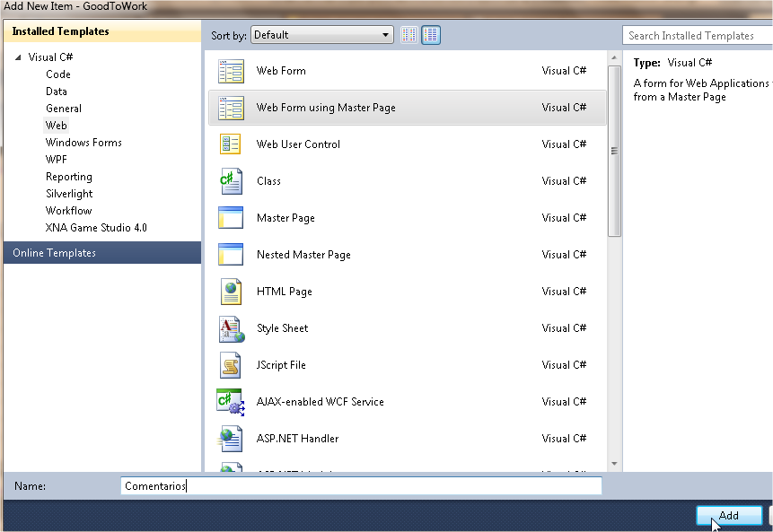
Task: Click the JScript File scroll icon
Action: 230,365
